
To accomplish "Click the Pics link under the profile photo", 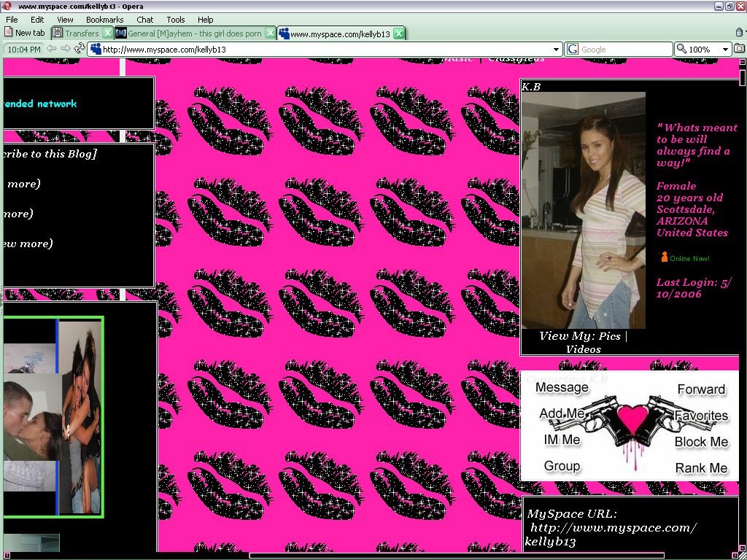I will coord(609,336).
